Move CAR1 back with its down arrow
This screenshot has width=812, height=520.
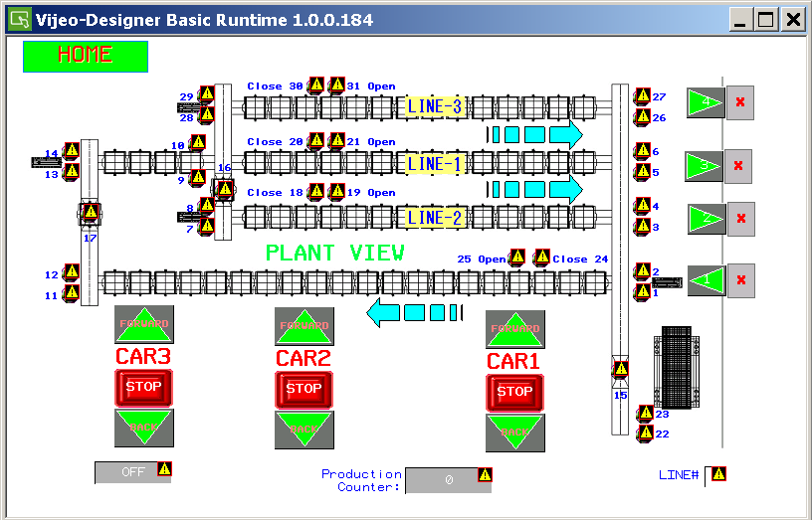point(515,433)
